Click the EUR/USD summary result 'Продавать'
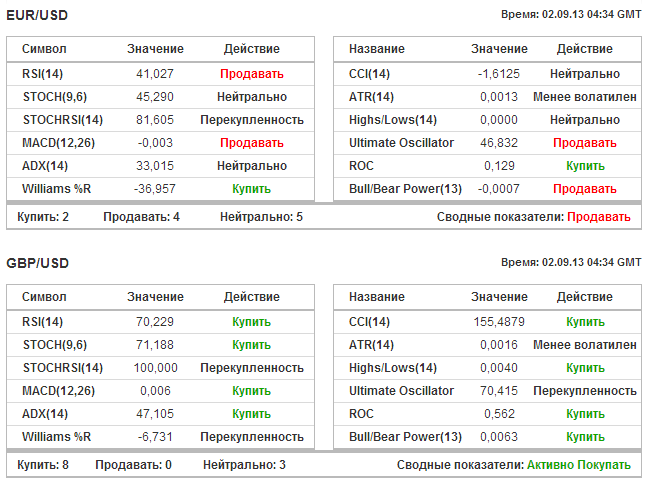 (x=599, y=217)
